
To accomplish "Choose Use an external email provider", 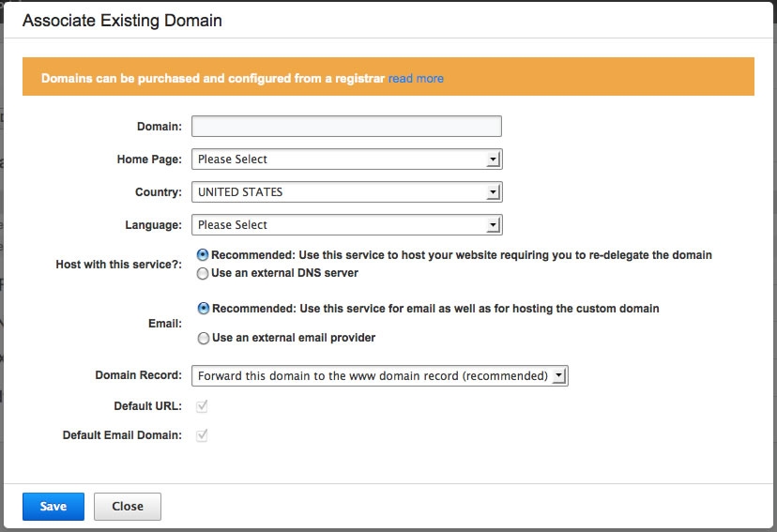I will pyautogui.click(x=203, y=338).
